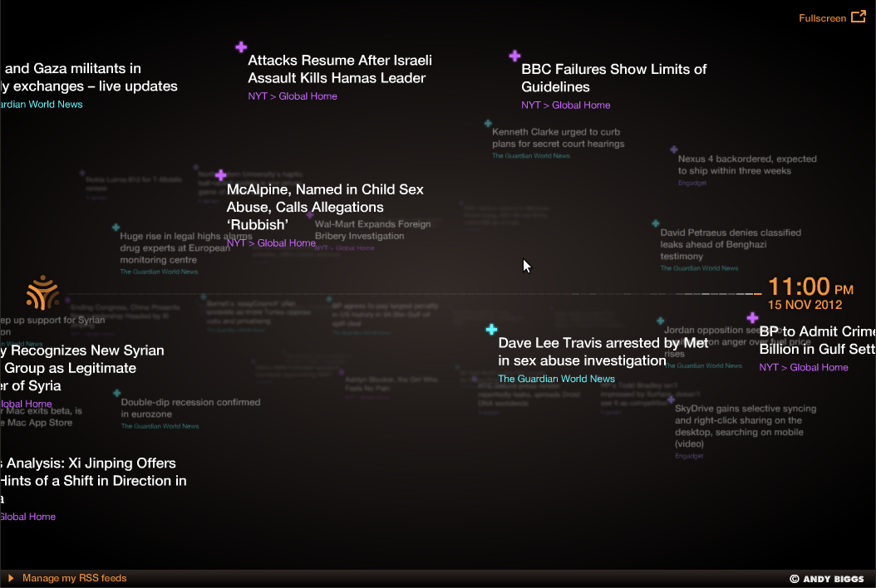The image size is (876, 588).
Task: Click Guardian World News under Kenneth Clarke story
Action: click(531, 156)
